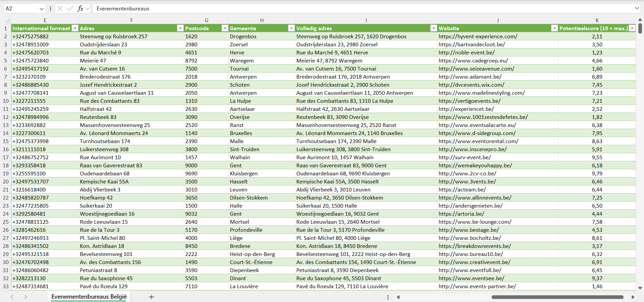Open the Postcode column filter dropdown

pyautogui.click(x=225, y=28)
